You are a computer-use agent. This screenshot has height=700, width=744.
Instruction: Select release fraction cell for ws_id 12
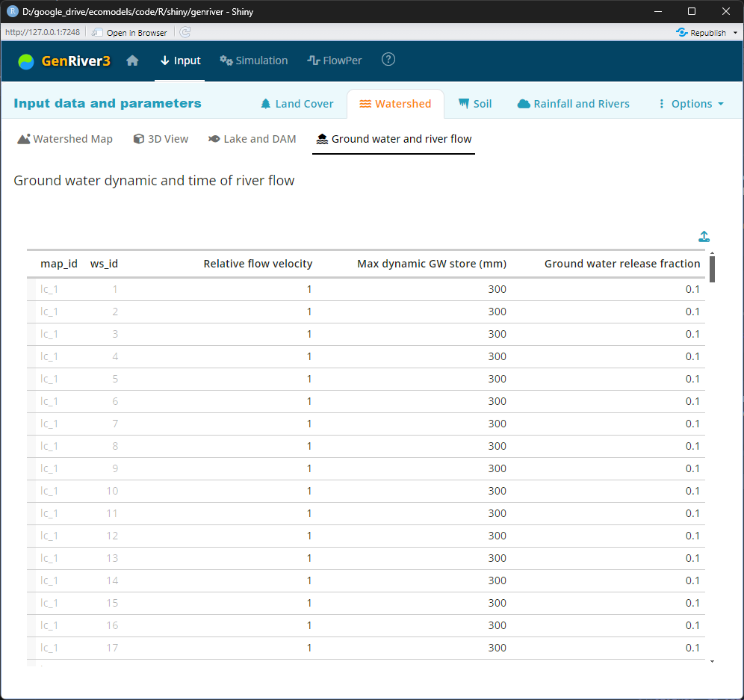pos(608,536)
